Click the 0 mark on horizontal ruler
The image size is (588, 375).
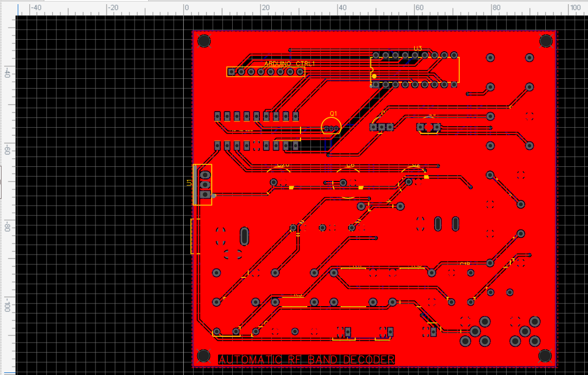tap(186, 8)
